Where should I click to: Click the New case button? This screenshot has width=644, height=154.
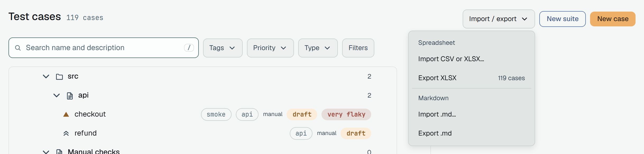pyautogui.click(x=613, y=19)
